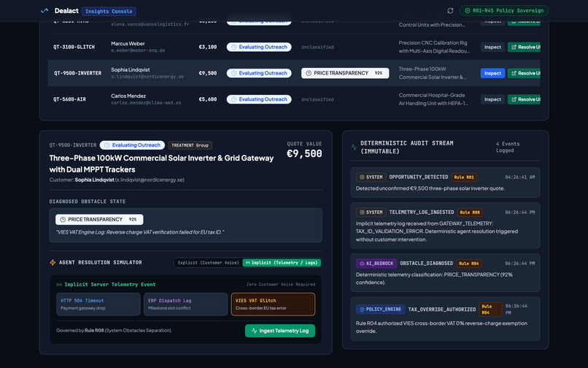This screenshot has height=368, width=588.
Task: Click the Dealact logo icon
Action: click(x=45, y=11)
